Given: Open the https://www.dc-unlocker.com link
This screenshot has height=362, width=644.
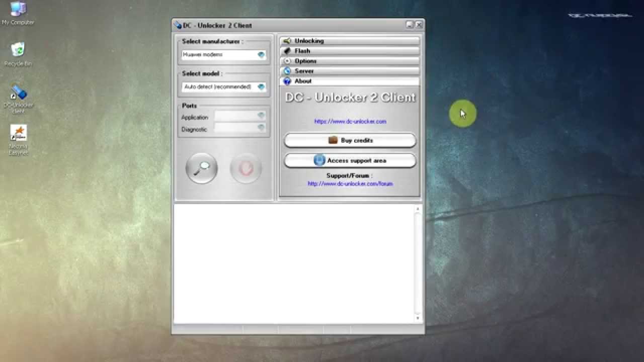Looking at the screenshot, I should 350,121.
